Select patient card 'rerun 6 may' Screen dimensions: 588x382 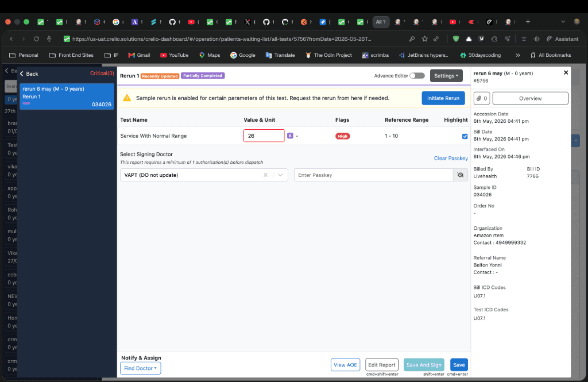pyautogui.click(x=67, y=97)
